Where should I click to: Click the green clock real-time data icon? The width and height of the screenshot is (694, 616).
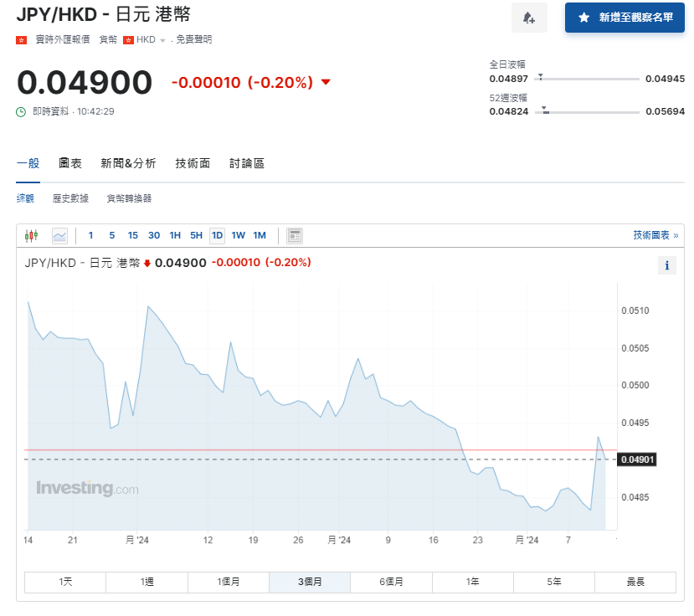coord(22,111)
